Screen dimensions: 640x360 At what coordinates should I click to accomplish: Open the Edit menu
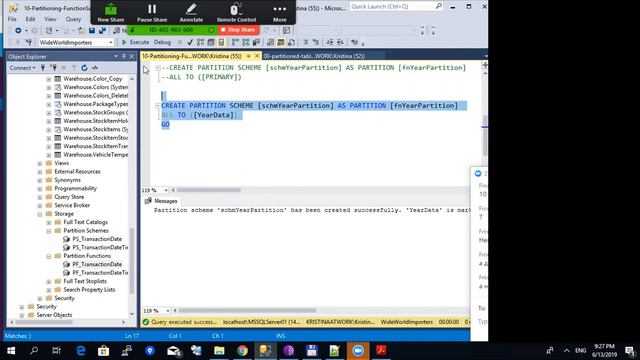[x=30, y=19]
